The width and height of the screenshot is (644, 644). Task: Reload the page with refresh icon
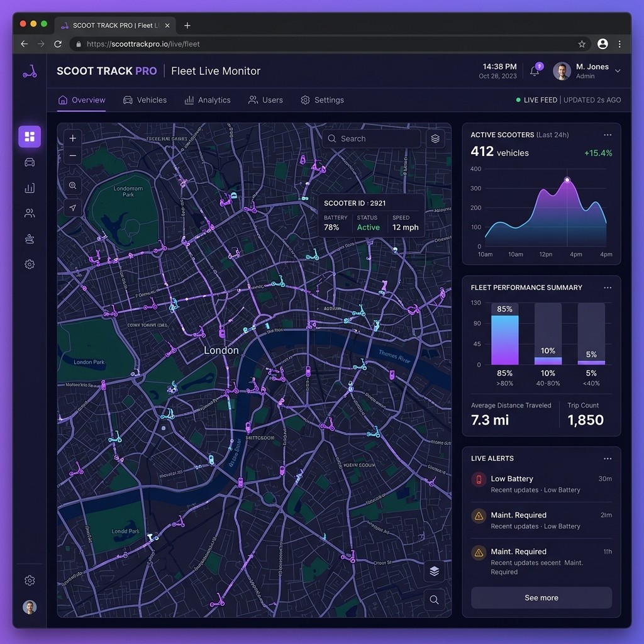58,44
